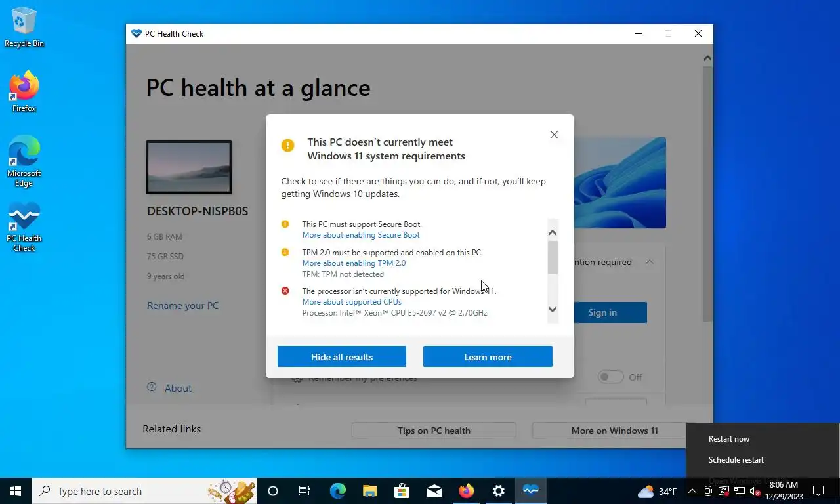The image size is (840, 504).
Task: Click the Tips on PC health button
Action: (x=434, y=430)
